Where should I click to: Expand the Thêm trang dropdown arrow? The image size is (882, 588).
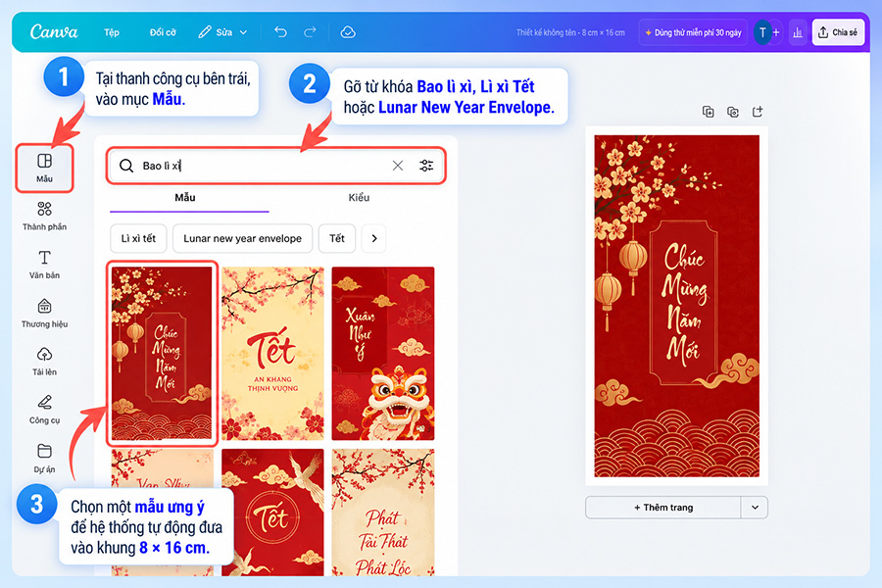tap(755, 507)
